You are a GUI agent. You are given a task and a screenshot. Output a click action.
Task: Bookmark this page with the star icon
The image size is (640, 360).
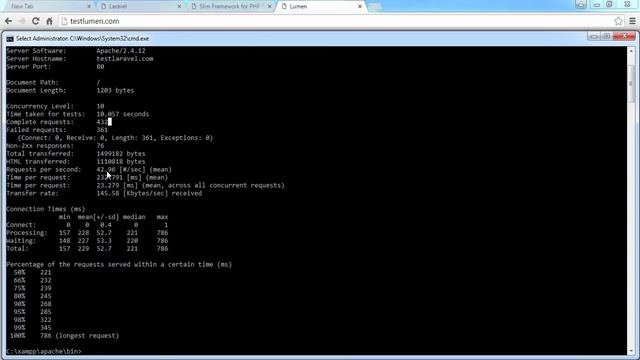(618, 21)
